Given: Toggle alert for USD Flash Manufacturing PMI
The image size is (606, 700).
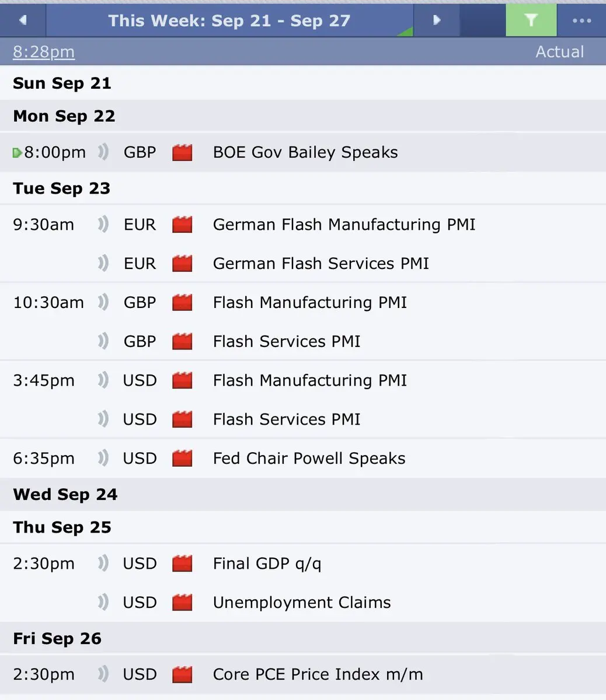Looking at the screenshot, I should (x=103, y=380).
